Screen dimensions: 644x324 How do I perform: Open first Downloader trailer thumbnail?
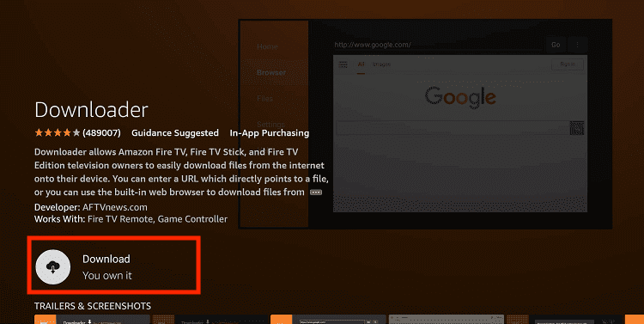[x=92, y=320]
